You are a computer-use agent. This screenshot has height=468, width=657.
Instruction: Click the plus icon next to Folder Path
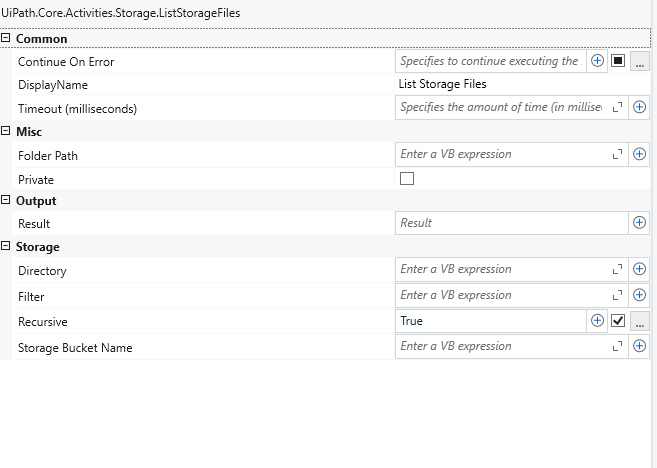pyautogui.click(x=640, y=155)
